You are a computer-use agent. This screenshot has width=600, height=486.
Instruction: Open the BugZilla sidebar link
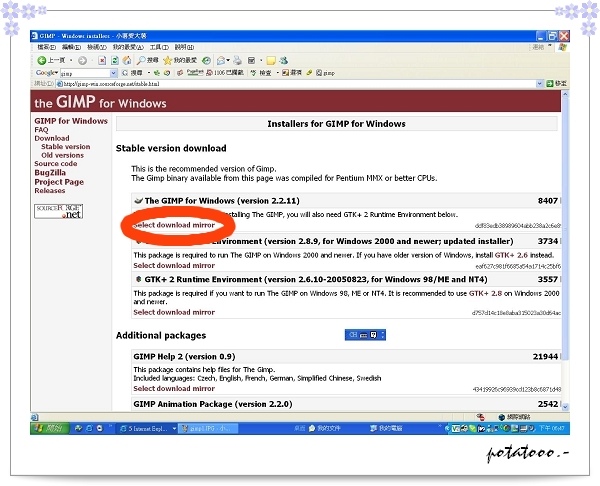50,173
